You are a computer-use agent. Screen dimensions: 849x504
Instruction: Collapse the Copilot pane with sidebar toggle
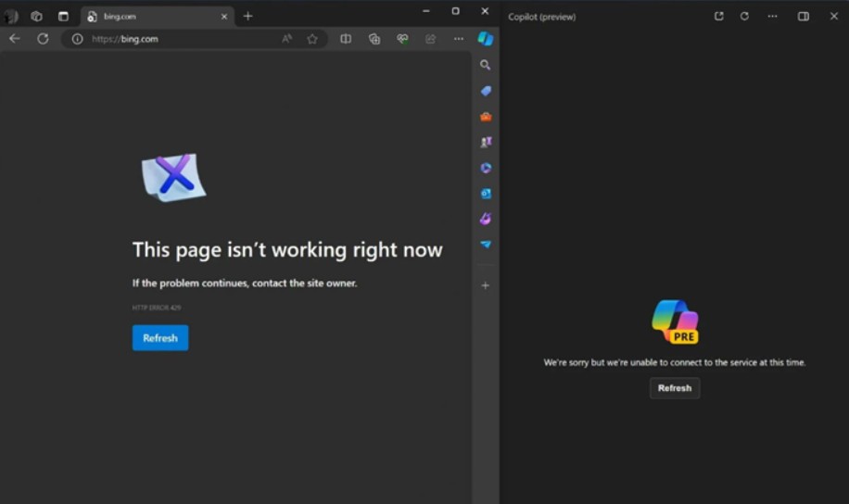(804, 16)
